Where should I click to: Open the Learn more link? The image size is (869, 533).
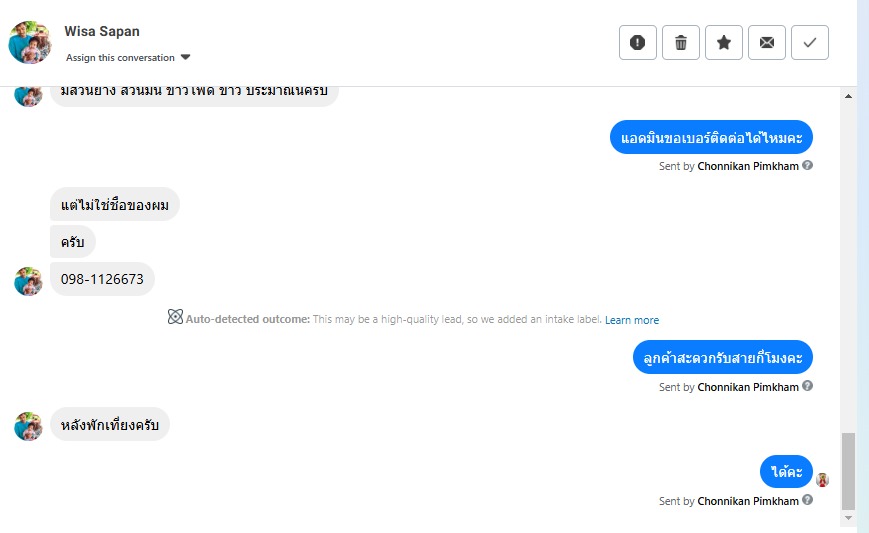coord(632,320)
